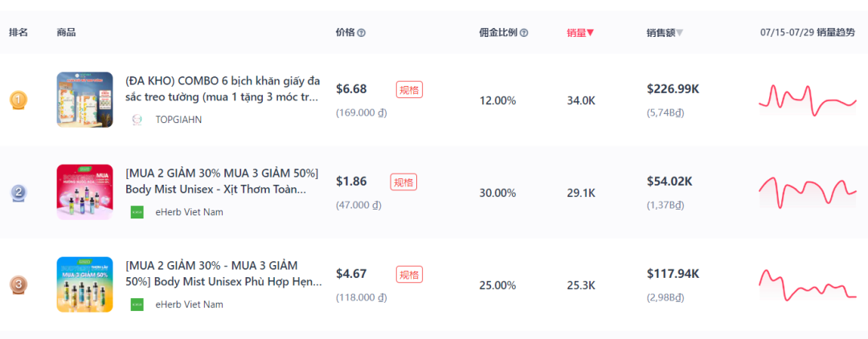Open the COMBO 6 bịch khăn giấy product

click(222, 88)
